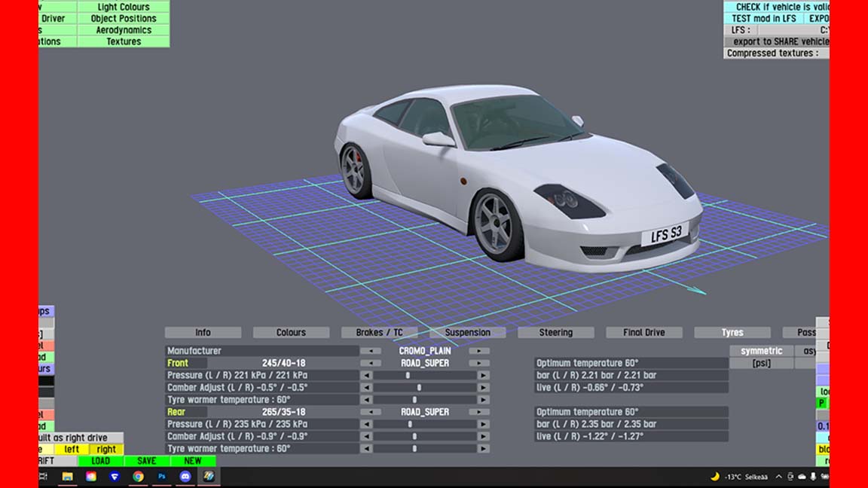This screenshot has height=488, width=868.
Task: Decrease Front Camber Adjust with left arrow
Action: pos(366,387)
